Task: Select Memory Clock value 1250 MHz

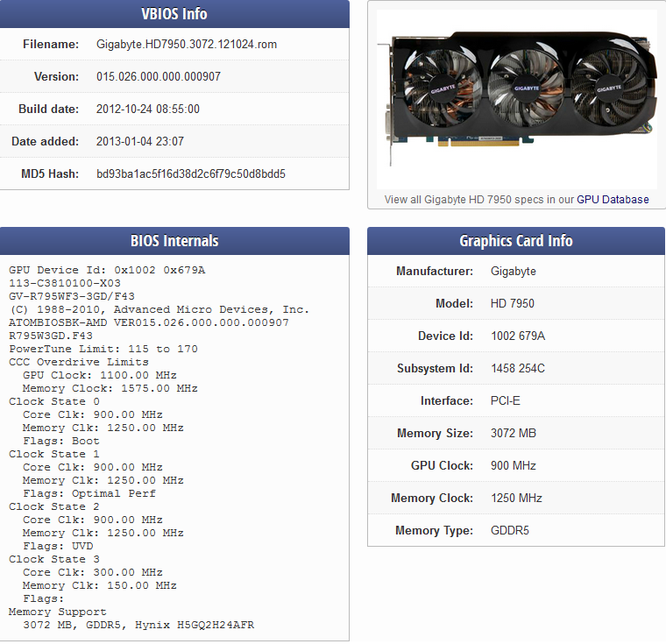Action: point(516,498)
